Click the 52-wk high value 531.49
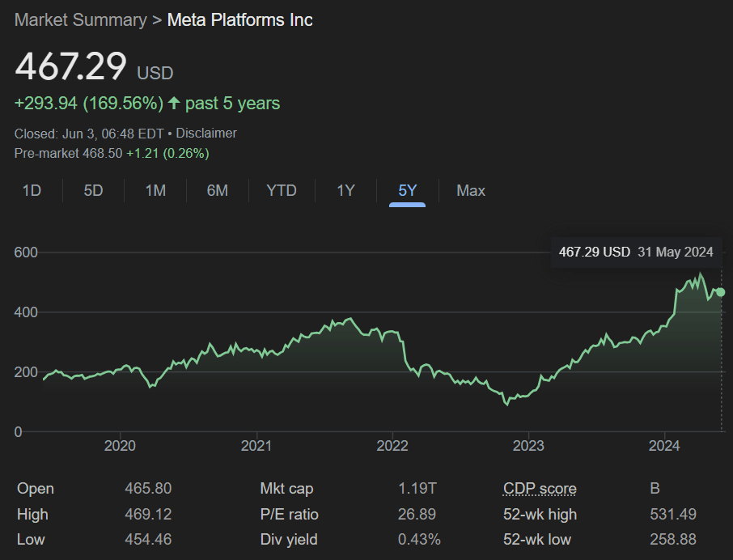This screenshot has width=733, height=560. [673, 514]
